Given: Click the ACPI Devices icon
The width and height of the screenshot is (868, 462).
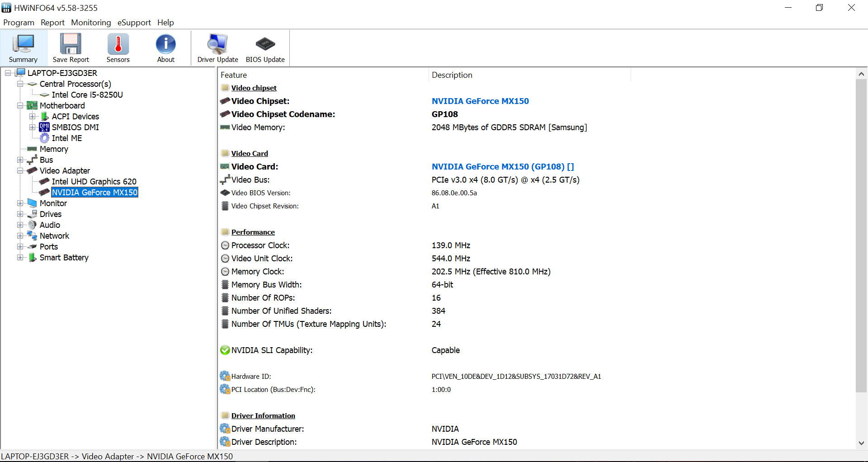Looking at the screenshot, I should [x=44, y=116].
